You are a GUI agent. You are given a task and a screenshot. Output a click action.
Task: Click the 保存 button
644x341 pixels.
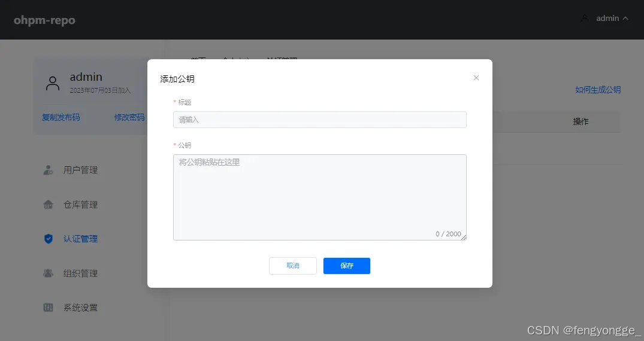(347, 266)
